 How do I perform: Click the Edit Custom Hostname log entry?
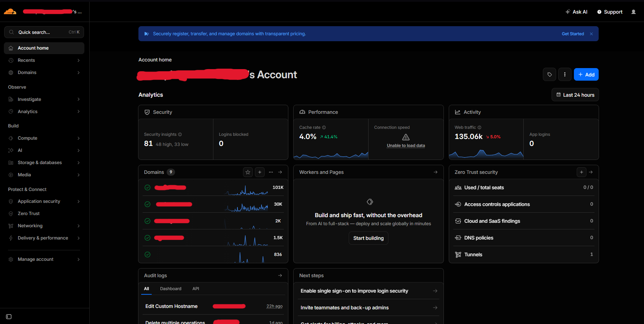pos(172,306)
